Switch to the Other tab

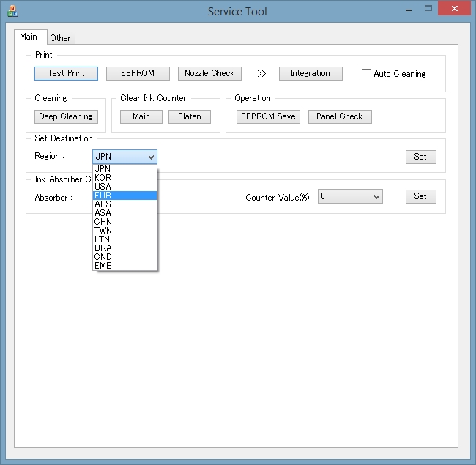[x=61, y=38]
